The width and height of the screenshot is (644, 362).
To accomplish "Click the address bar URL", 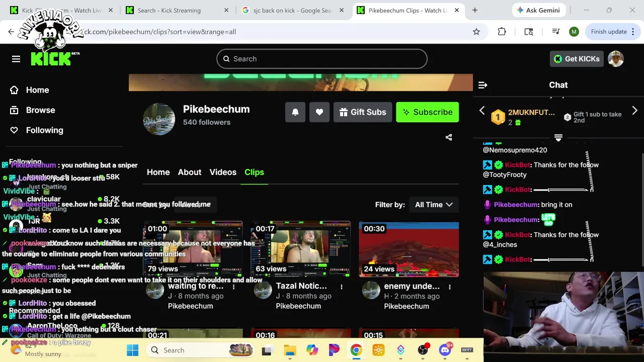I will (x=160, y=32).
